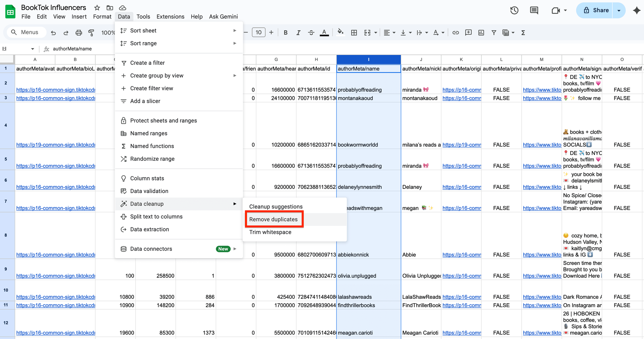Image resolution: width=644 pixels, height=339 pixels.
Task: Insert a link with the toolbar icon
Action: (456, 32)
